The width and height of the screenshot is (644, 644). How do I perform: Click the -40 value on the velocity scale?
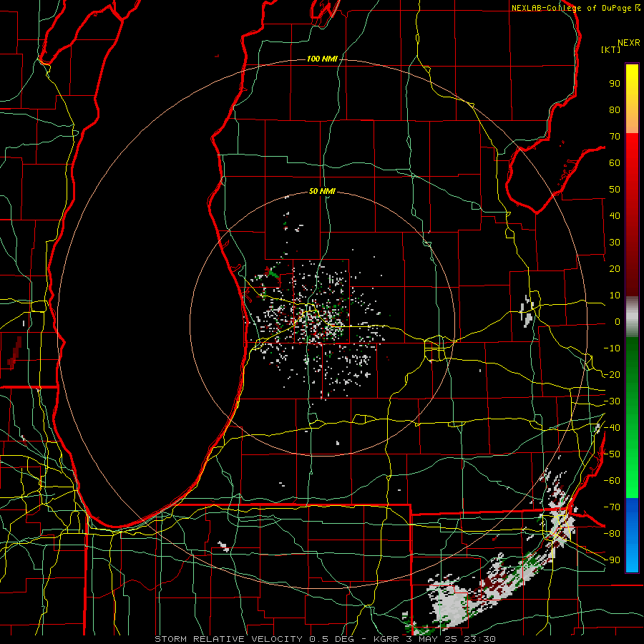612,428
